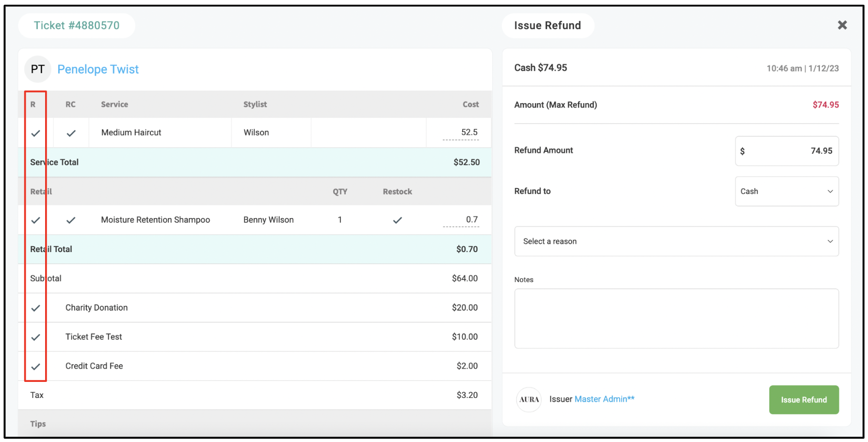Click the RC column header
Image resolution: width=868 pixels, height=442 pixels.
[x=71, y=104]
